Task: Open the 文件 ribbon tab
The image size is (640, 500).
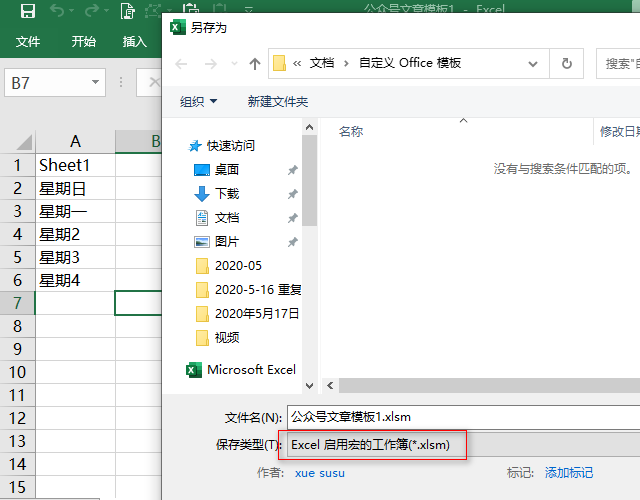Action: coord(28,41)
